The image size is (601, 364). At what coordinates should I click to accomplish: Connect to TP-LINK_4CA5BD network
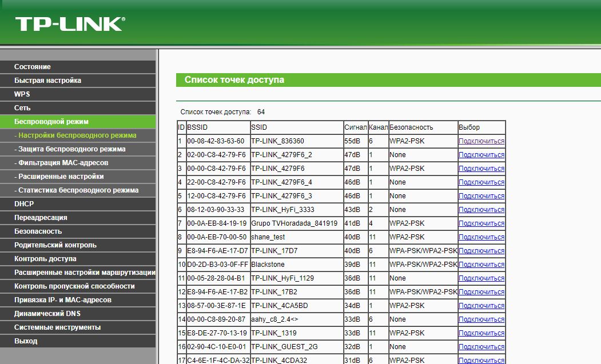point(481,306)
